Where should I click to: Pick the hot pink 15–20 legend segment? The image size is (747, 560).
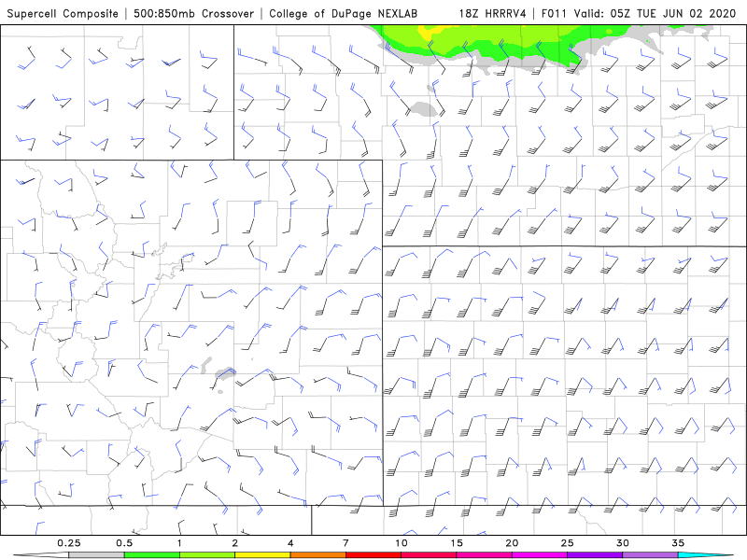point(484,555)
